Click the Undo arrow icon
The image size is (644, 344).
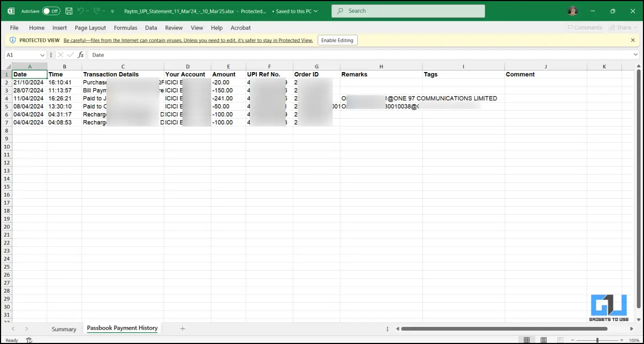81,11
